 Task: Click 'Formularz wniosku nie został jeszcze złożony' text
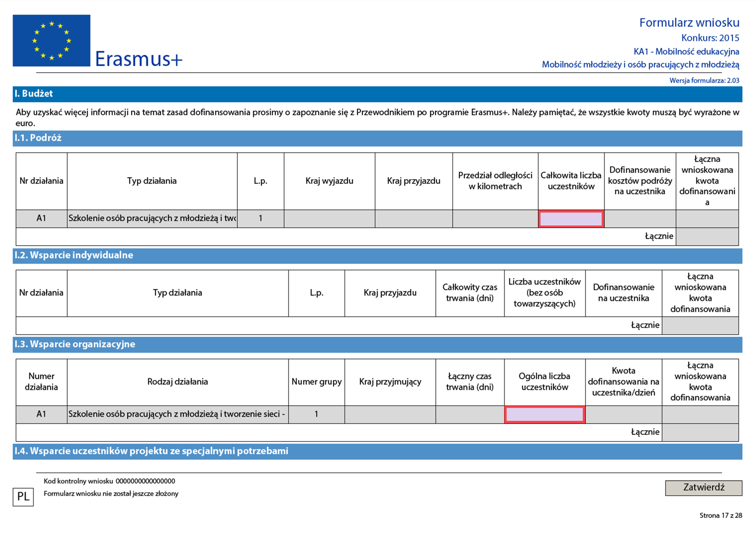tap(111, 494)
